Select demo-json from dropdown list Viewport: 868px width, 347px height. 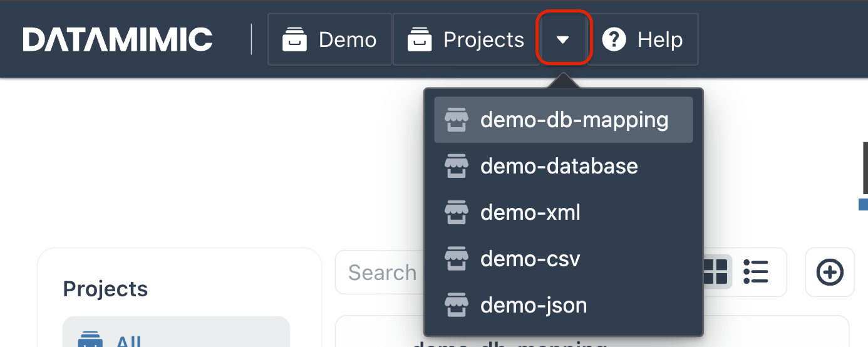pos(563,305)
